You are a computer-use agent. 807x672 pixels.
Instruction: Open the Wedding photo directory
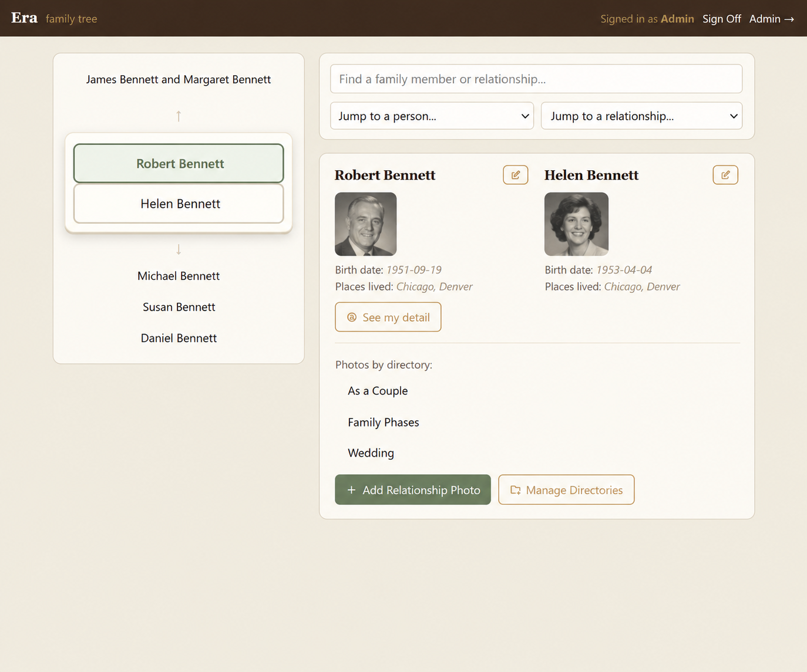[371, 453]
